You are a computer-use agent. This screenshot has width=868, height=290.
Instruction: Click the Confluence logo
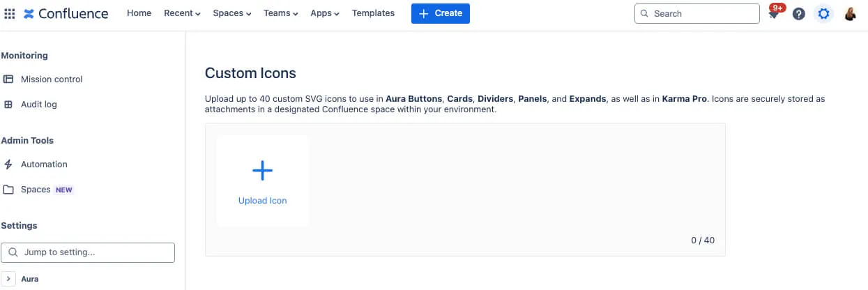pyautogui.click(x=66, y=13)
